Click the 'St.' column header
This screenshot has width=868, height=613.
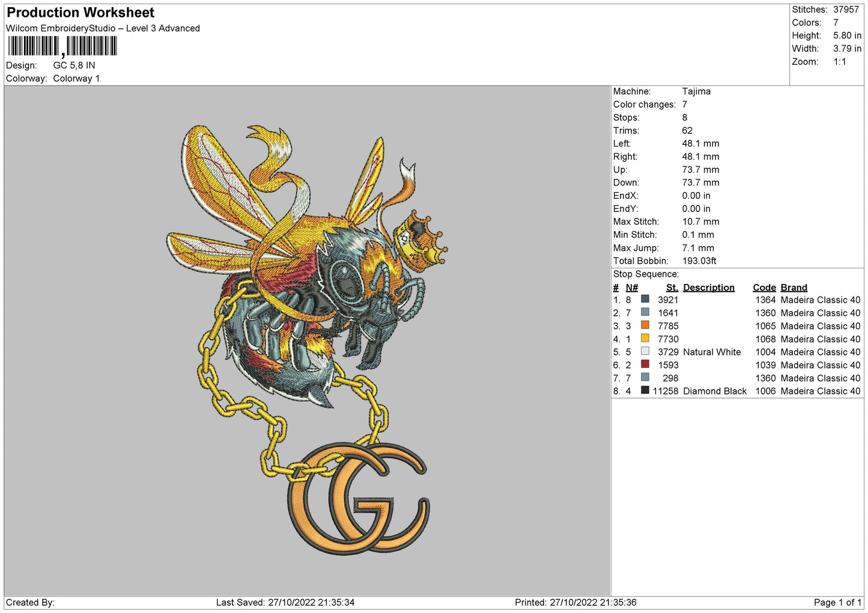coord(672,288)
